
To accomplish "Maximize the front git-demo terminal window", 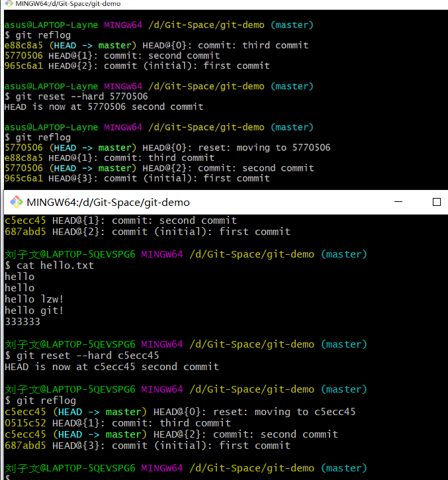I will pyautogui.click(x=436, y=202).
